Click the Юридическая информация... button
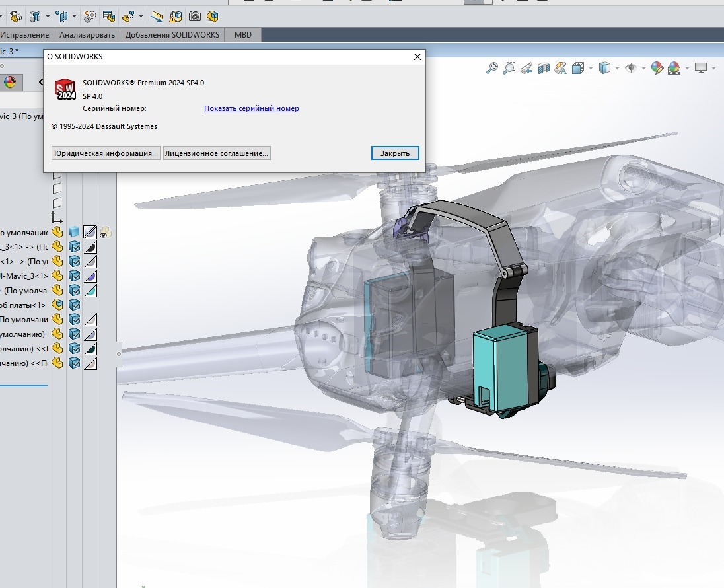 pos(106,153)
